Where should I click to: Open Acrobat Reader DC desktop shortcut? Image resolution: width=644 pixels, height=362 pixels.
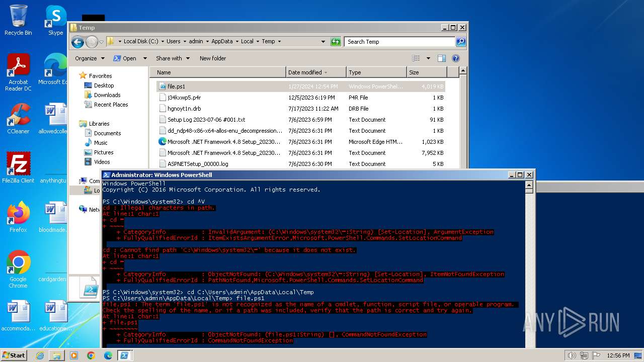pos(18,72)
